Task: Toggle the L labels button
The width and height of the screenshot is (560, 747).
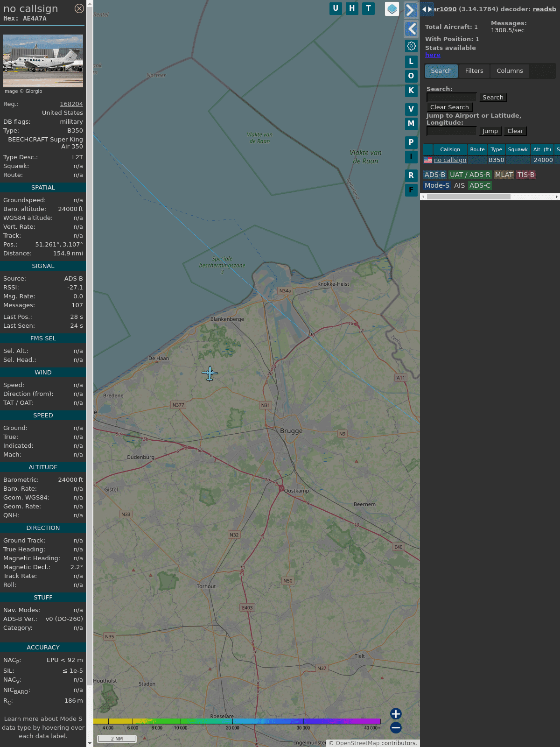Action: click(411, 62)
